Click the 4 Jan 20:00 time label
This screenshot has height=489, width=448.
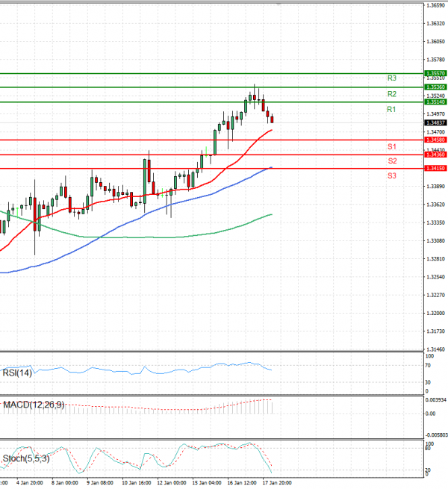click(30, 483)
